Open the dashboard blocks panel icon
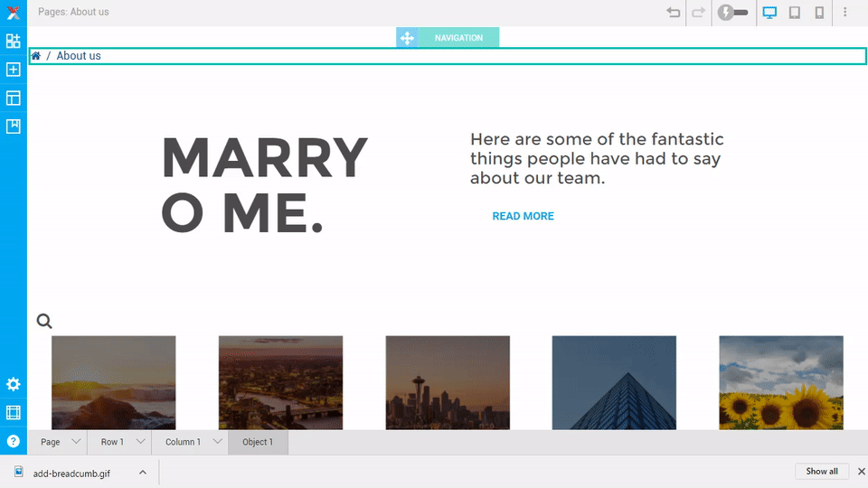The height and width of the screenshot is (488, 868). (x=14, y=41)
